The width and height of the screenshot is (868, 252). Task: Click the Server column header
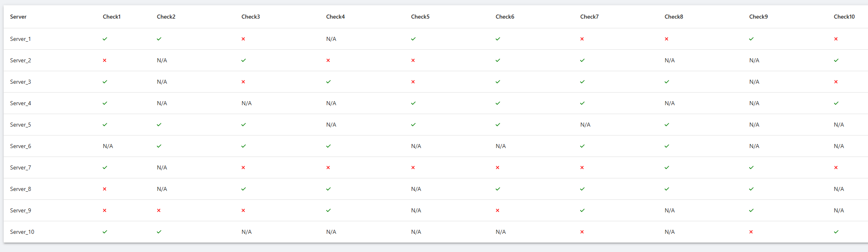[x=18, y=17]
